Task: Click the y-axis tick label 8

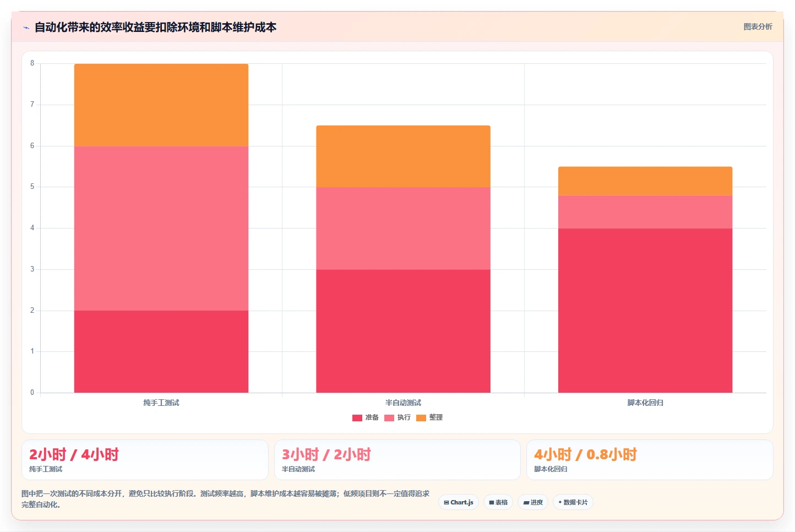Action: (32, 63)
